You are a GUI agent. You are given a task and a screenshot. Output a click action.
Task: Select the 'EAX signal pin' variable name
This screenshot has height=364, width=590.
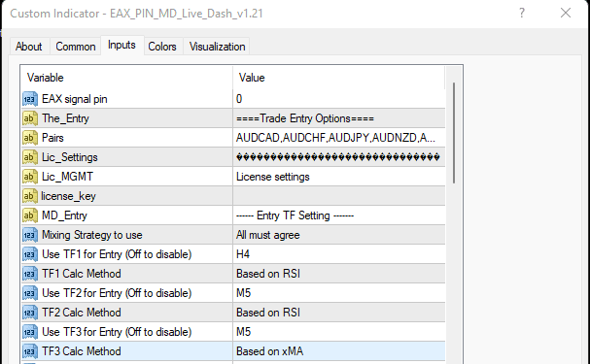tap(75, 99)
